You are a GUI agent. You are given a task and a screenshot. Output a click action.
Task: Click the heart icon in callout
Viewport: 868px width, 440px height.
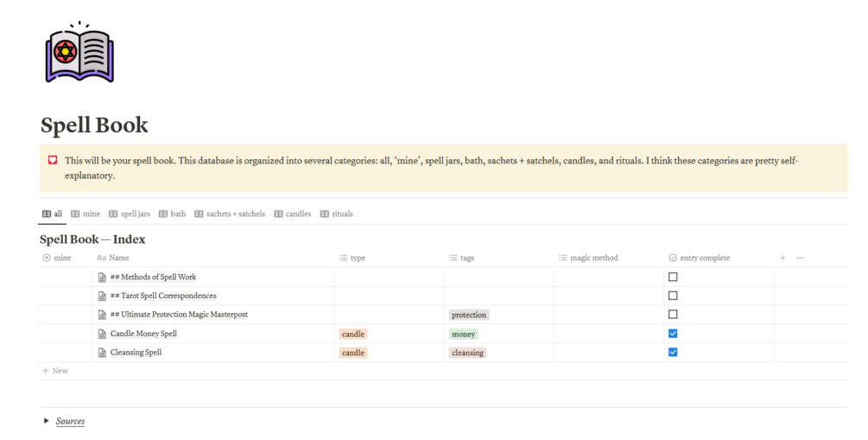[53, 160]
